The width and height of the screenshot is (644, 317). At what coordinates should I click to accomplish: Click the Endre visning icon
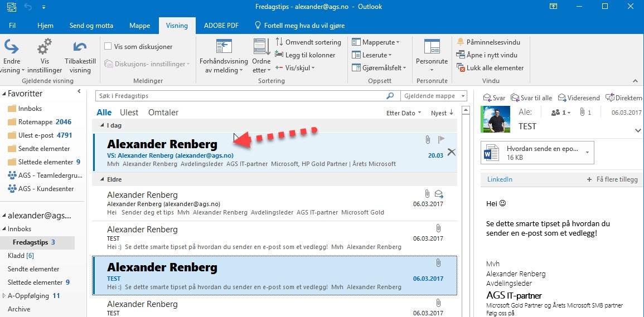(12, 47)
